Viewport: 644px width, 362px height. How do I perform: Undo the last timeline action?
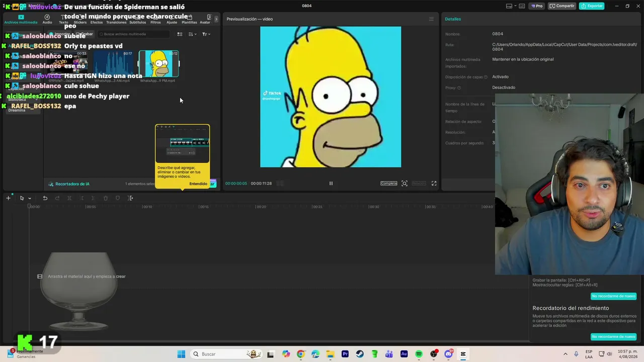(x=45, y=198)
